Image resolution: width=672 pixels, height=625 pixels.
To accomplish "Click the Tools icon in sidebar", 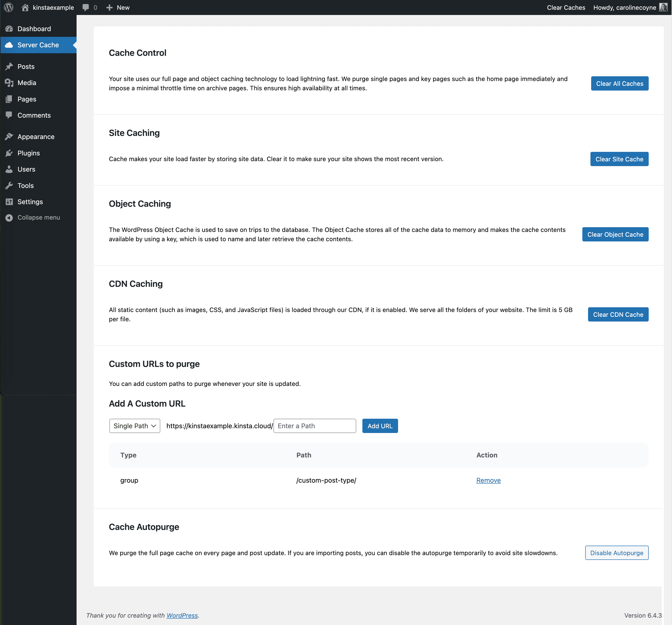I will [8, 186].
